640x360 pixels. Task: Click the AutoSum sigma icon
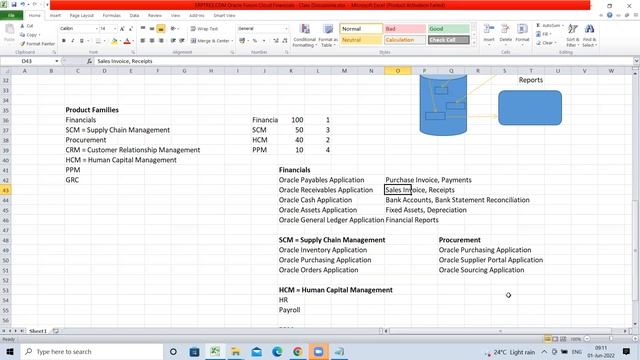[x=538, y=25]
